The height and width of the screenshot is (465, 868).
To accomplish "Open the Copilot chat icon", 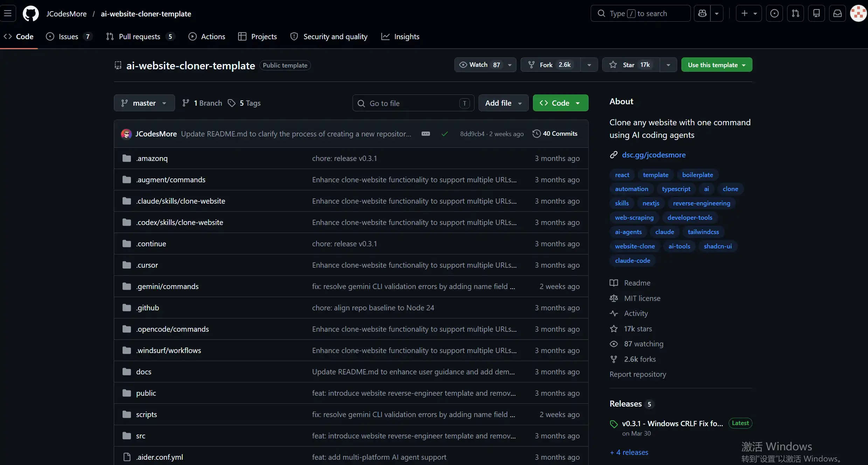I will click(702, 13).
